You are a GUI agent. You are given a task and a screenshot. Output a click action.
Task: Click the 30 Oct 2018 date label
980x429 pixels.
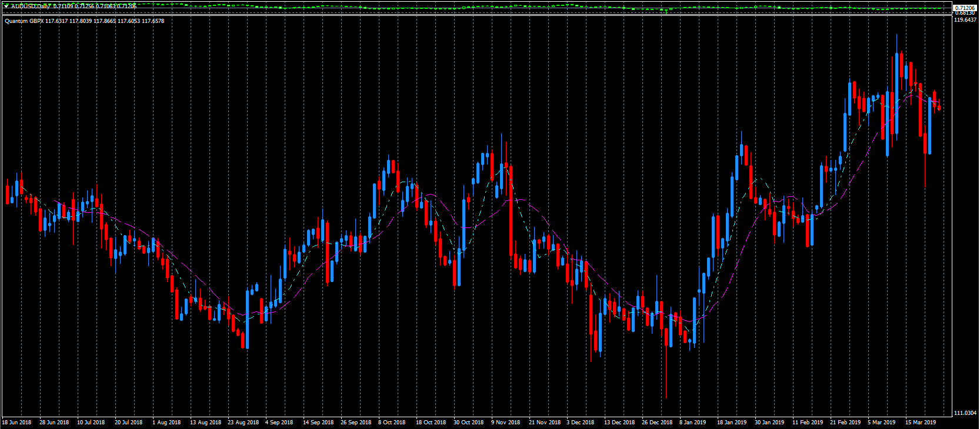pyautogui.click(x=468, y=422)
